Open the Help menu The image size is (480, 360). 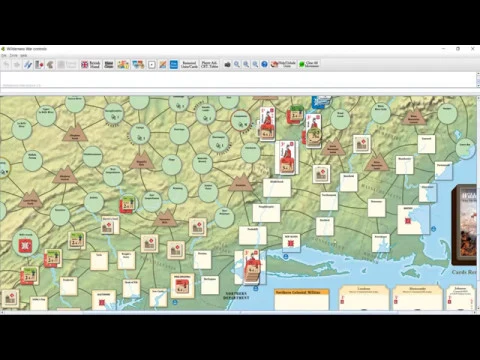(24, 55)
